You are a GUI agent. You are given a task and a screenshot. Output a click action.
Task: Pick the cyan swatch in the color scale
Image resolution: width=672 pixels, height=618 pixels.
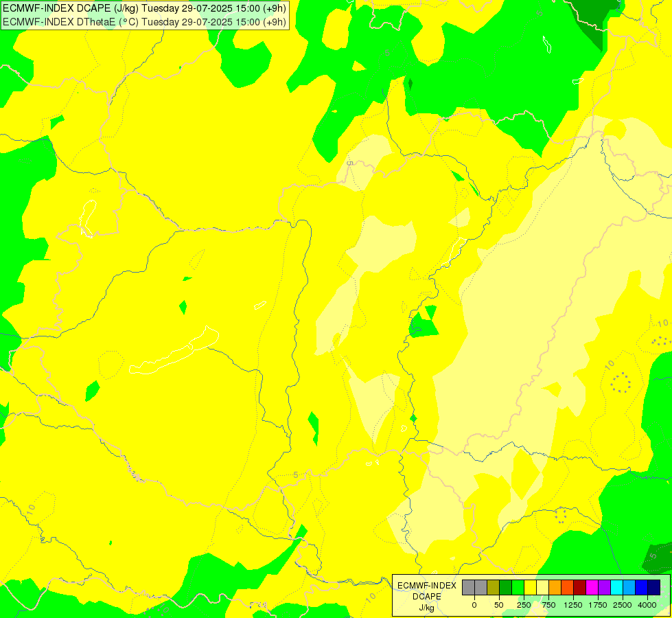[x=616, y=587]
